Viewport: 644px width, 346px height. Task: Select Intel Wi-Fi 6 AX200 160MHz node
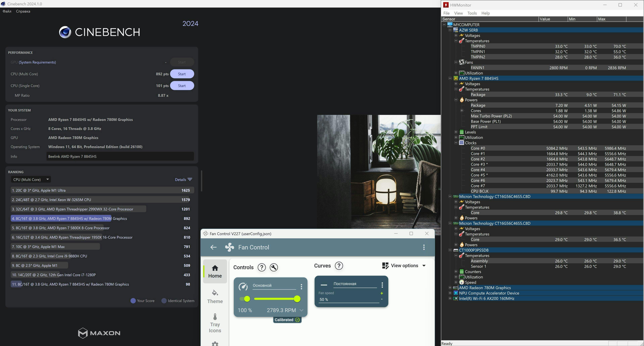tap(487, 299)
